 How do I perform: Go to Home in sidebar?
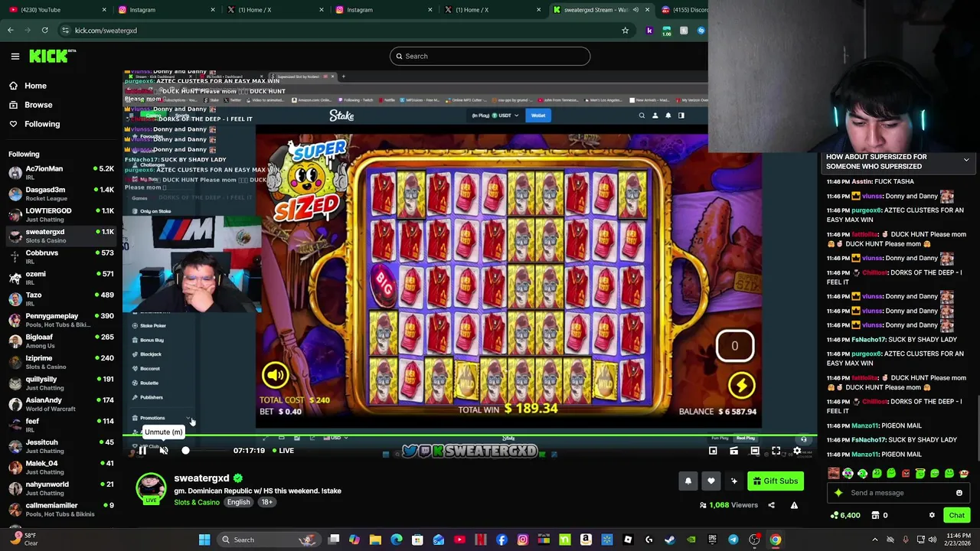coord(35,86)
